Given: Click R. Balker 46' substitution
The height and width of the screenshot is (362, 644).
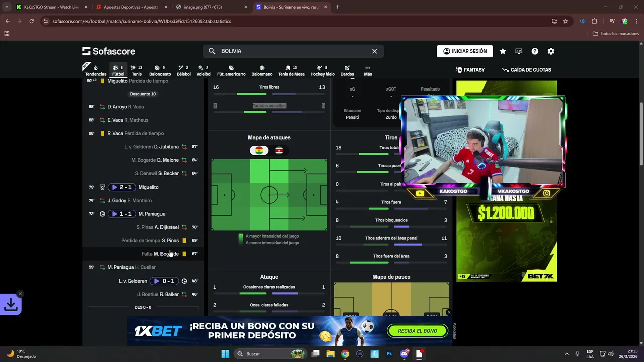Looking at the screenshot, I should 169,294.
